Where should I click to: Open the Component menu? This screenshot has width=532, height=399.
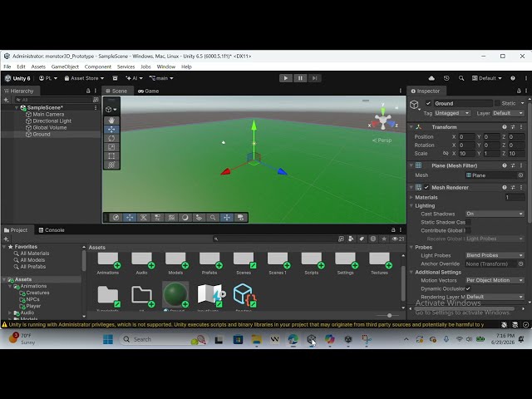click(x=98, y=66)
